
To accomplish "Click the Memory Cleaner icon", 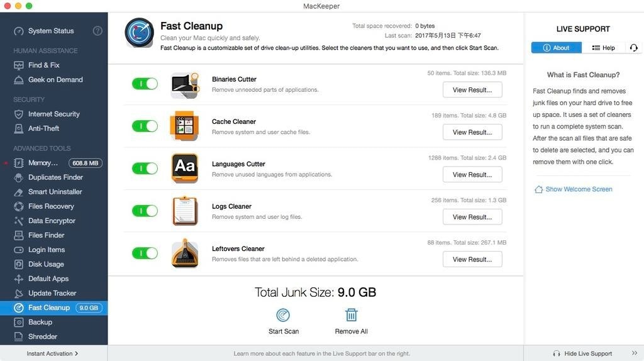I will pos(18,163).
